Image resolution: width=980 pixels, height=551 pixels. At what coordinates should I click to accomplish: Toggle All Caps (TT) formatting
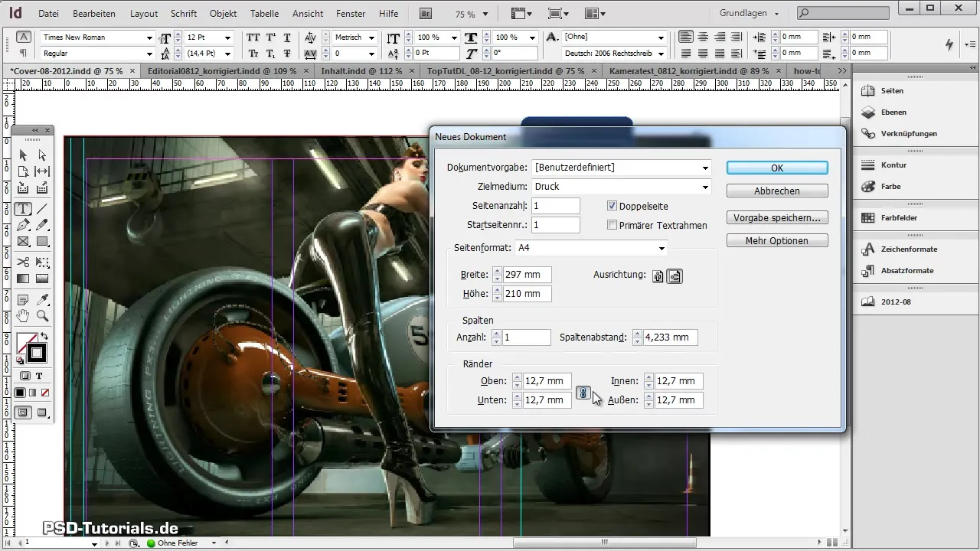click(x=253, y=37)
